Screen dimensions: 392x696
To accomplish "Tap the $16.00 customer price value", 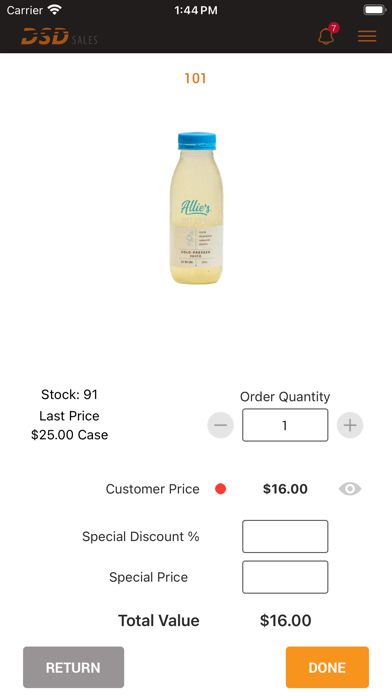I will [285, 489].
